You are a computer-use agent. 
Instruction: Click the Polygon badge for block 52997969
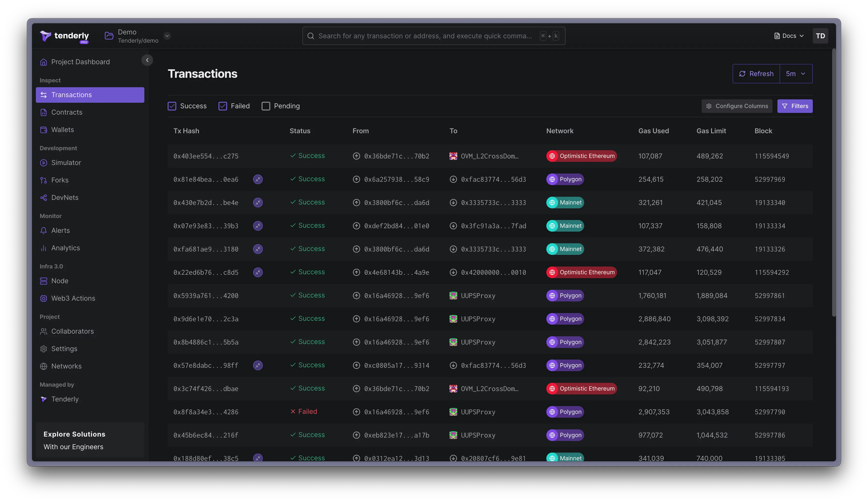click(x=565, y=179)
